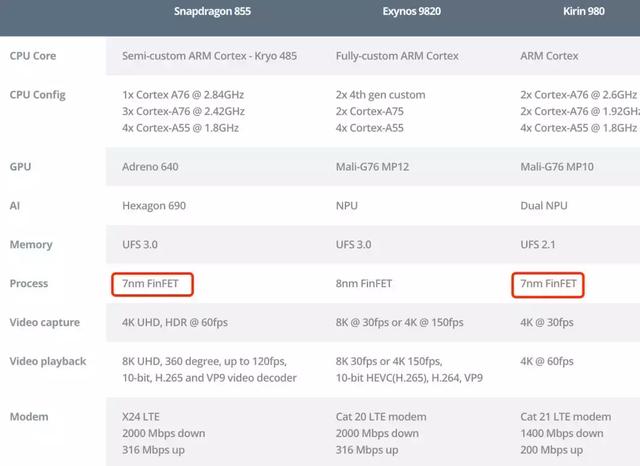
Task: Click the highlighted 7nm FinFET under Kirin 980
Action: (548, 283)
